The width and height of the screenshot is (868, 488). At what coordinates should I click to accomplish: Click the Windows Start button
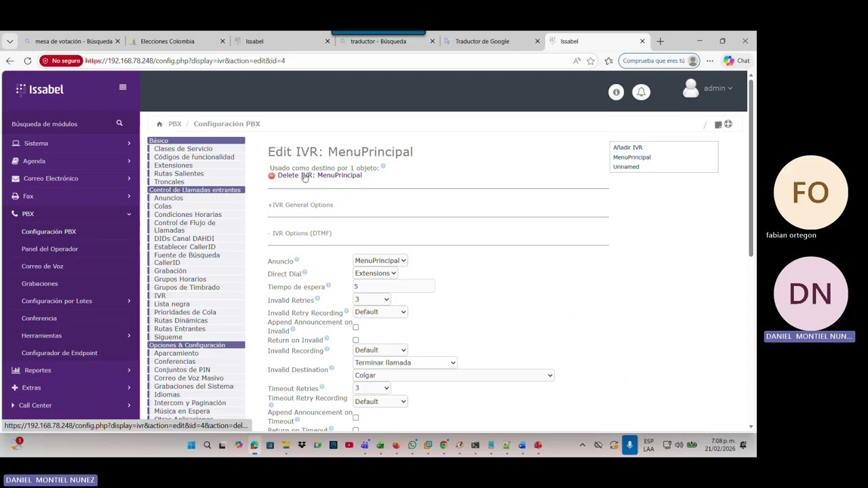(x=191, y=445)
